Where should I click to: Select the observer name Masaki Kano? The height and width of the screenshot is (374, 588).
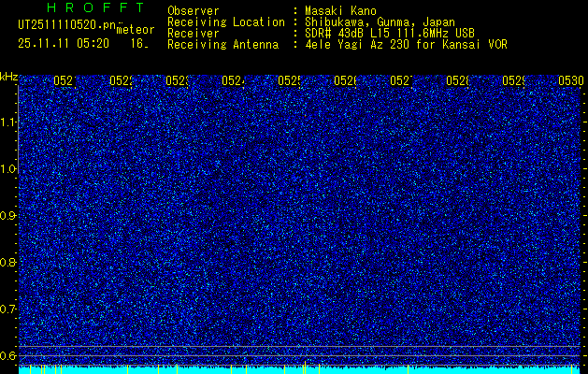340,10
